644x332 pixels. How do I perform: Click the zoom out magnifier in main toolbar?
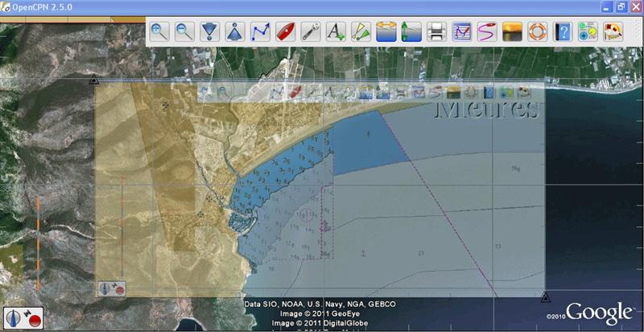coord(184,32)
